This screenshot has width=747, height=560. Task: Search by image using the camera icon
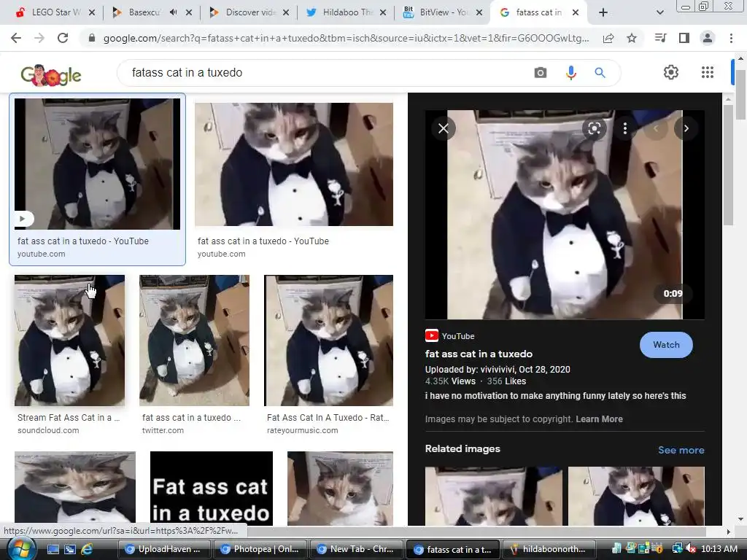[x=541, y=73]
